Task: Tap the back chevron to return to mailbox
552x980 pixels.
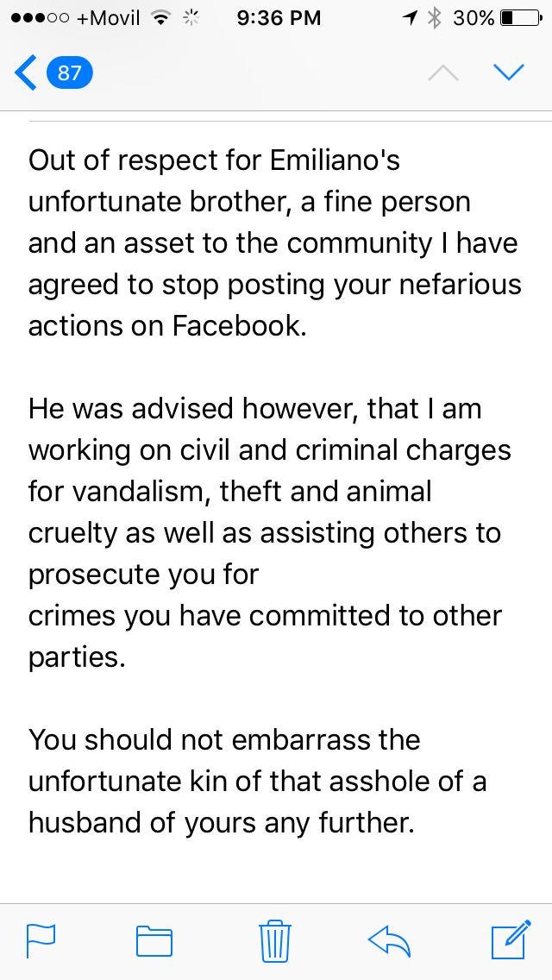Action: click(26, 73)
